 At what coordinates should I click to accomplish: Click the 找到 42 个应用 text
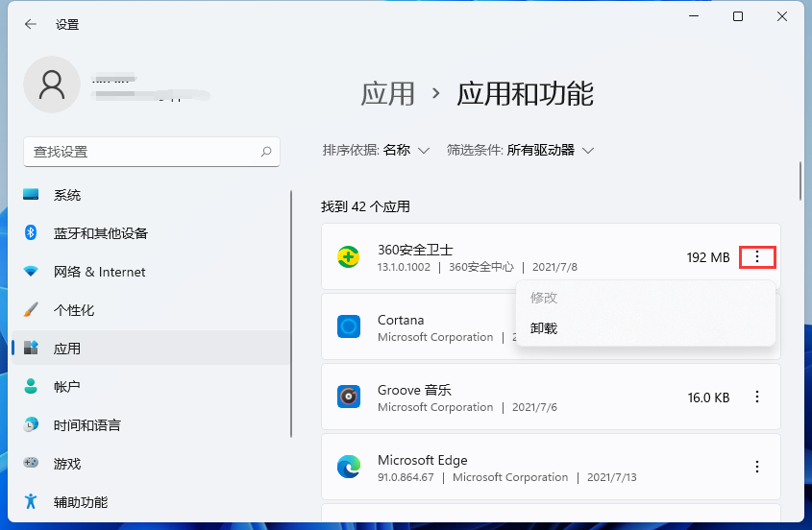[365, 207]
